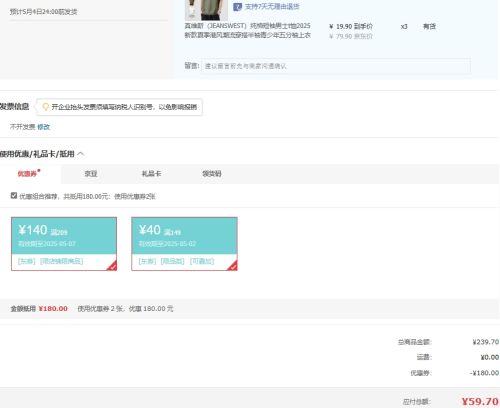Click red checkmark corner on ¥140 coupon
Image resolution: width=500 pixels, height=408 pixels.
112,266
